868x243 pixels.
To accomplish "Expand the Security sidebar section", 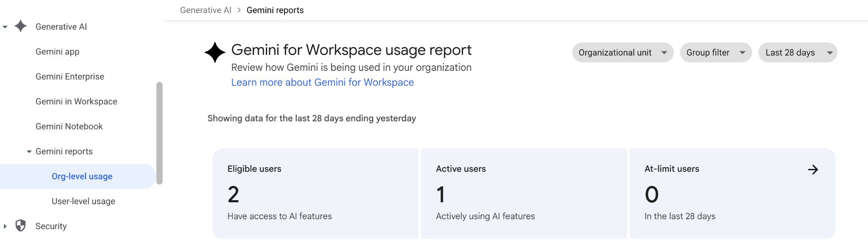I will coord(5,226).
